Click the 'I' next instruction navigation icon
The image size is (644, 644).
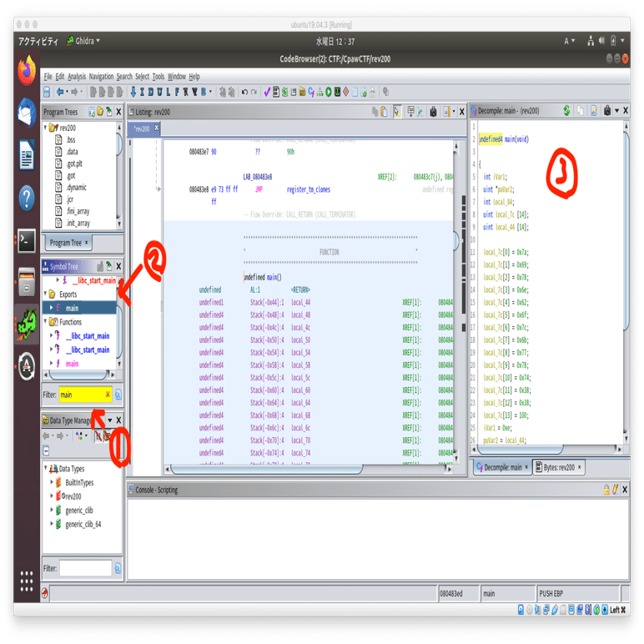tap(142, 92)
